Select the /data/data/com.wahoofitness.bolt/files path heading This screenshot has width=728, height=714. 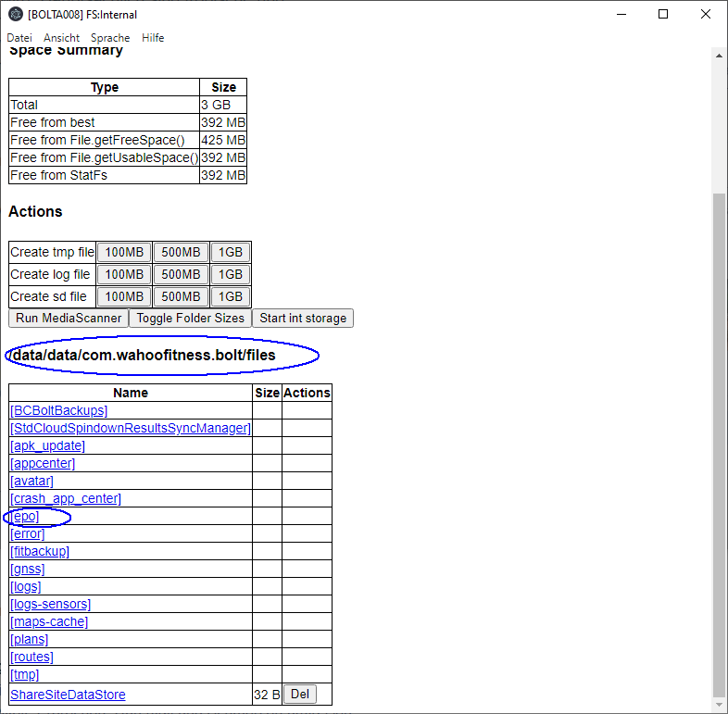tap(142, 355)
